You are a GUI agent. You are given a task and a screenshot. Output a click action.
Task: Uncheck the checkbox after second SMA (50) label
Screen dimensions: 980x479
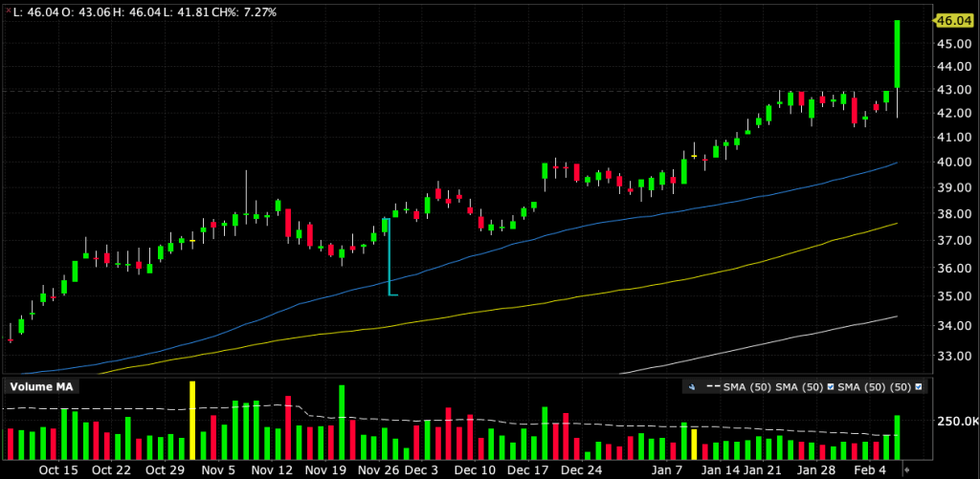tap(831, 387)
